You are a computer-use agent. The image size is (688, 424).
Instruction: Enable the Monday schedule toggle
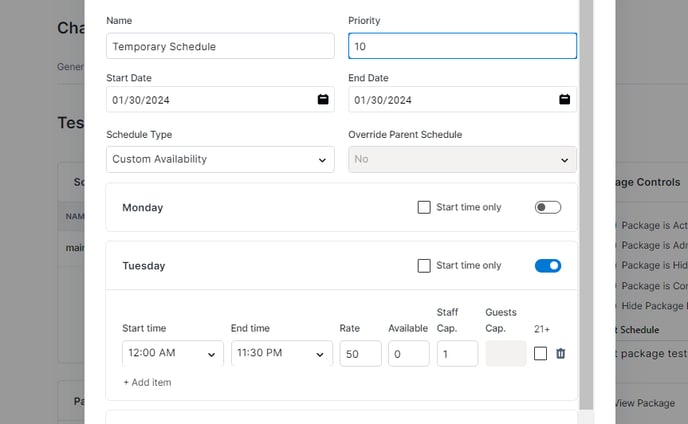coord(548,207)
